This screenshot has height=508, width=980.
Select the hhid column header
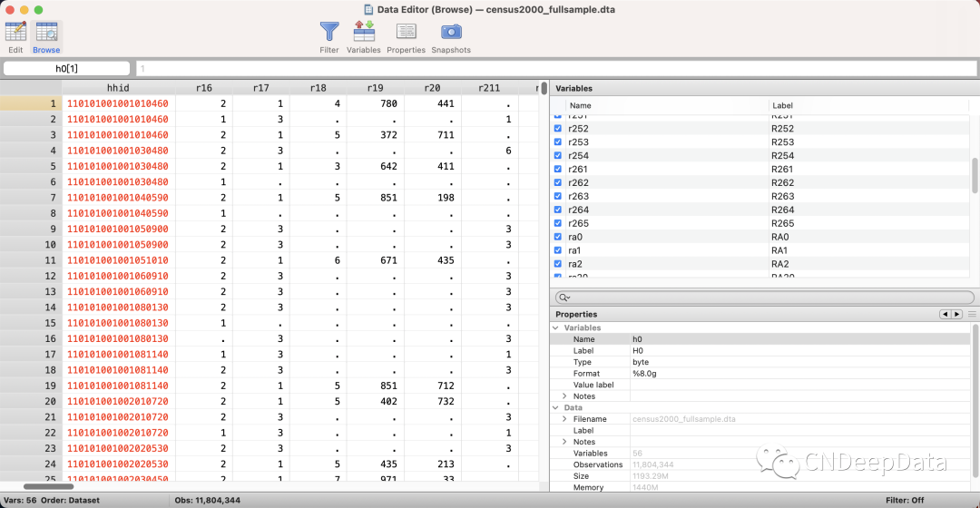tap(119, 88)
